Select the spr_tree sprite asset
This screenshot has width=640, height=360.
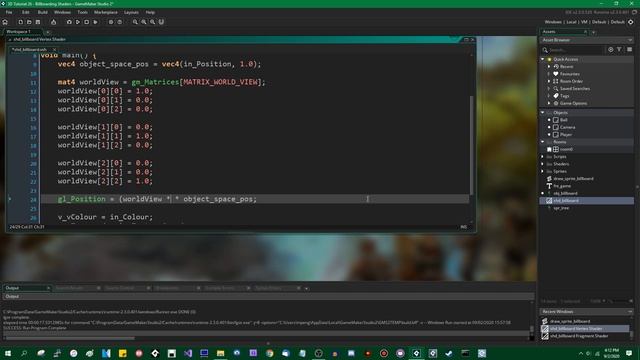[561, 208]
